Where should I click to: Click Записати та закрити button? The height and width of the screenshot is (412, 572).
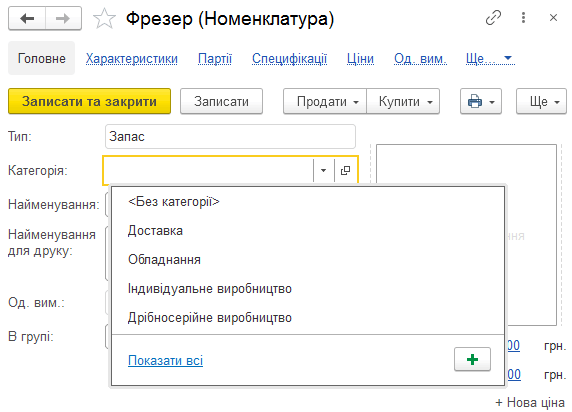tap(89, 101)
